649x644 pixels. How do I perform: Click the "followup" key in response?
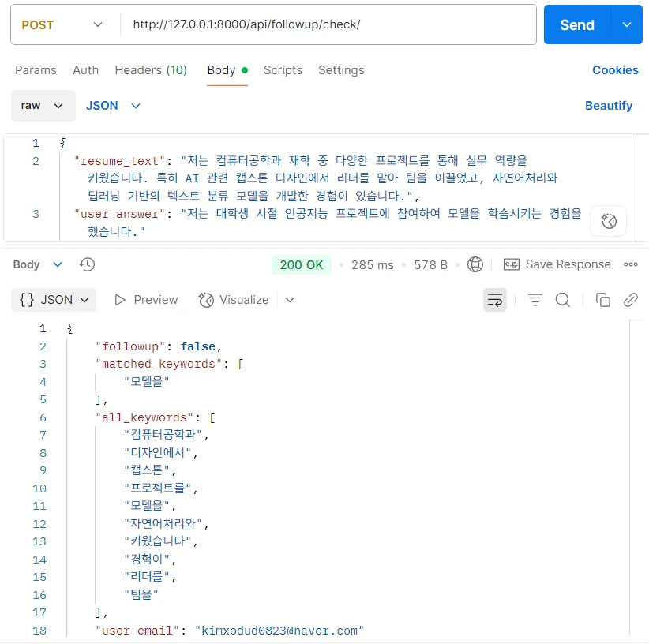tap(130, 346)
